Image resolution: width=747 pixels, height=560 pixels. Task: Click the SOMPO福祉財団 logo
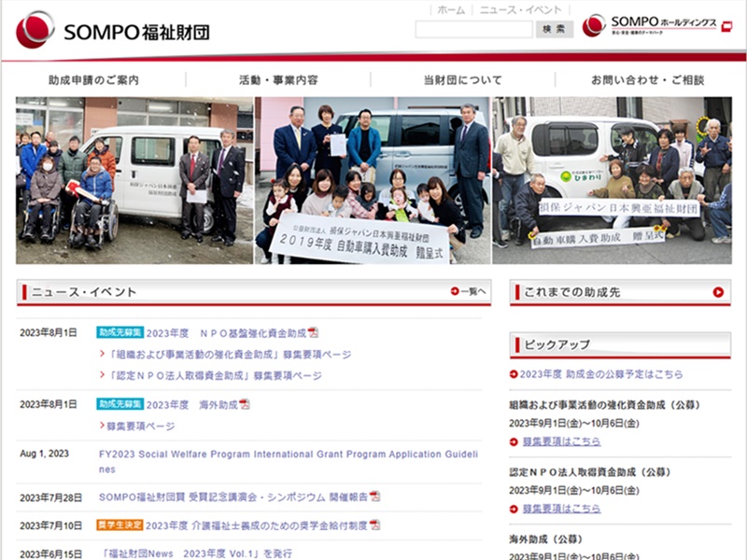click(113, 30)
